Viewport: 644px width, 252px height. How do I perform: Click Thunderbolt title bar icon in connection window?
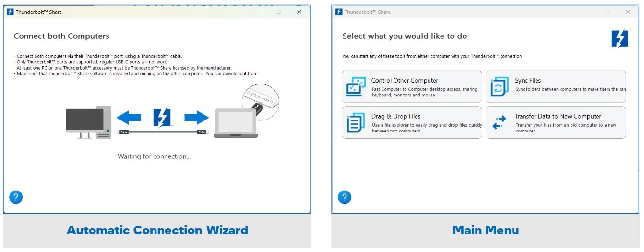10,12
